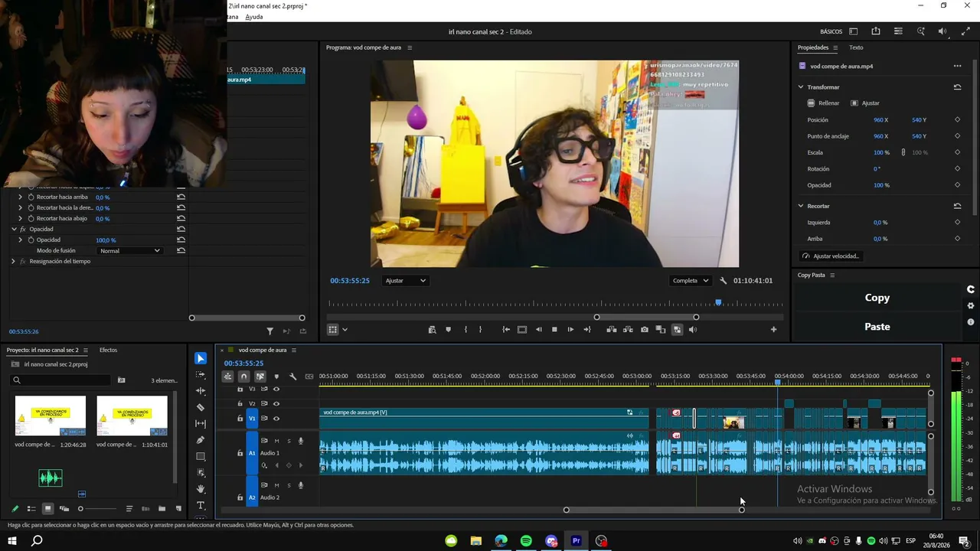Open the Propiedades panel menu
980x551 pixels.
pyautogui.click(x=835, y=48)
